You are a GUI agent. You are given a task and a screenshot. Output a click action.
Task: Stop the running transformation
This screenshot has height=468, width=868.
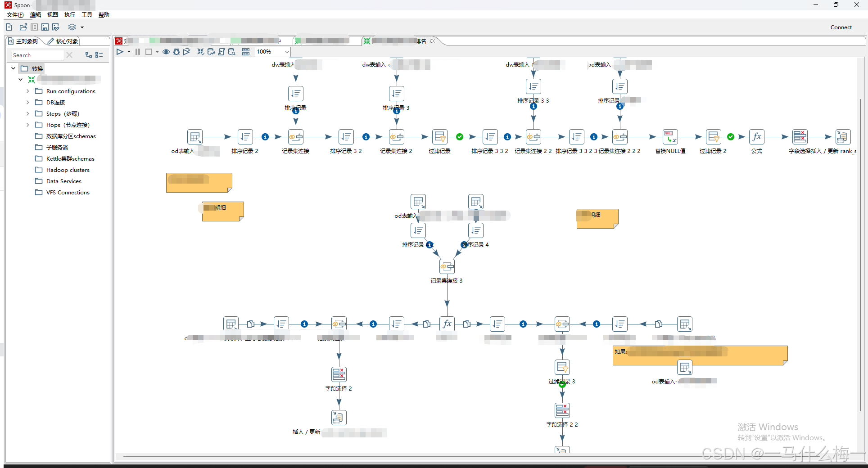(149, 52)
